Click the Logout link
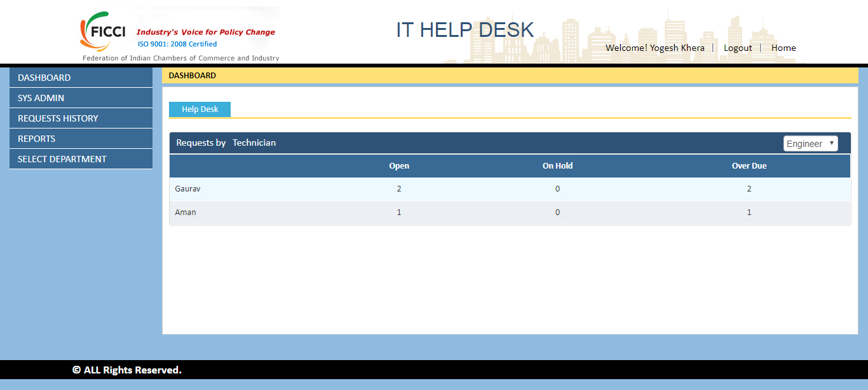Screen dimensions: 868x390 tap(738, 48)
